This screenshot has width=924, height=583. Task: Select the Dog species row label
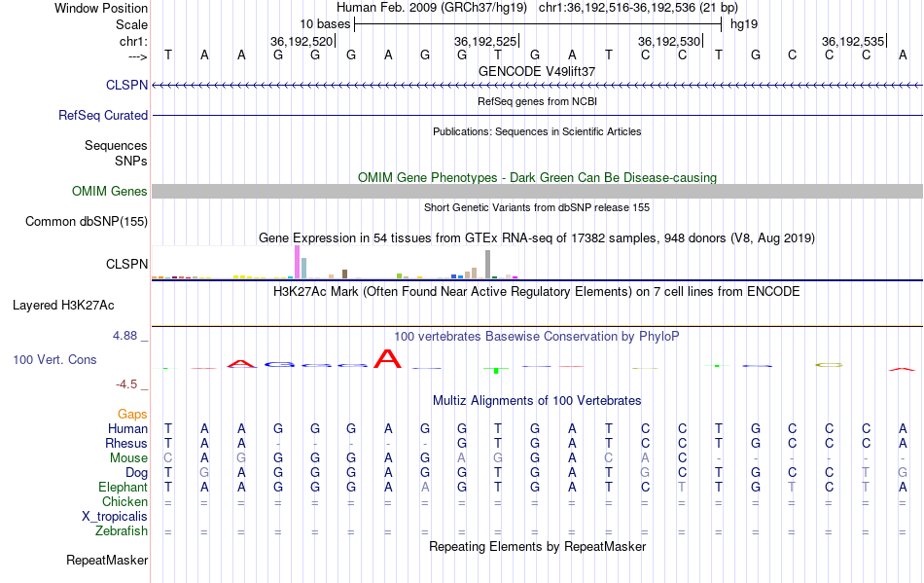coord(137,472)
